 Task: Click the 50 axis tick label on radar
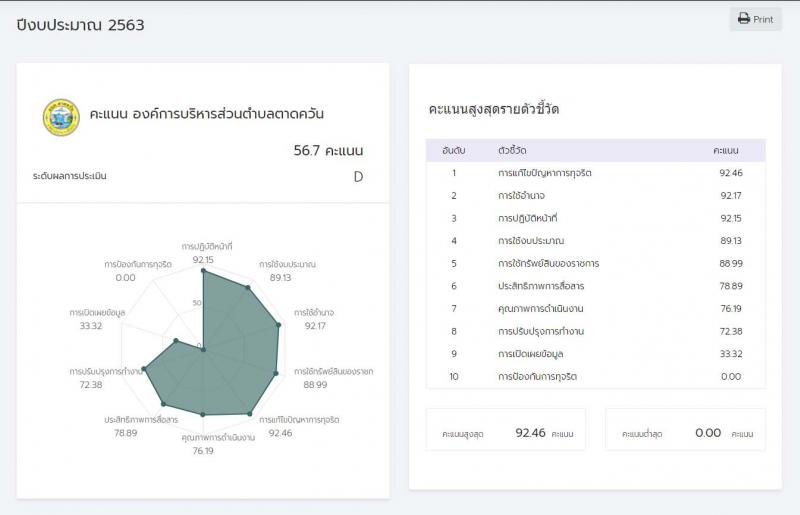pos(197,303)
